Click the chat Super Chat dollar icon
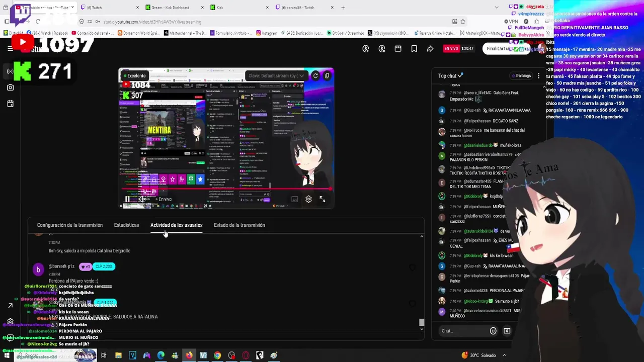This screenshot has width=644, height=362. click(507, 331)
